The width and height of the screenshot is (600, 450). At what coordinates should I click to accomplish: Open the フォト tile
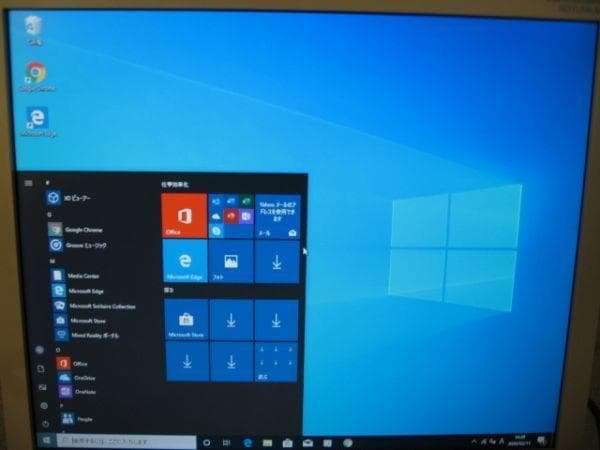[x=231, y=262]
